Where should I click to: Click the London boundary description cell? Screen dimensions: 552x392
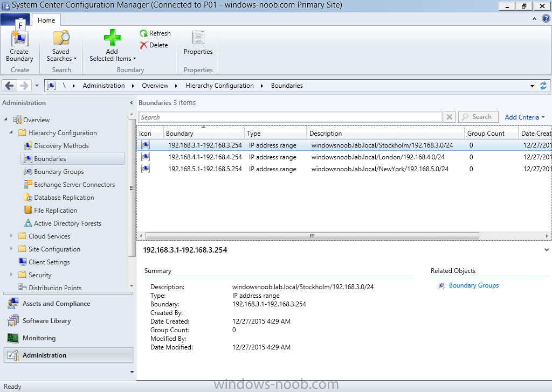pos(378,157)
